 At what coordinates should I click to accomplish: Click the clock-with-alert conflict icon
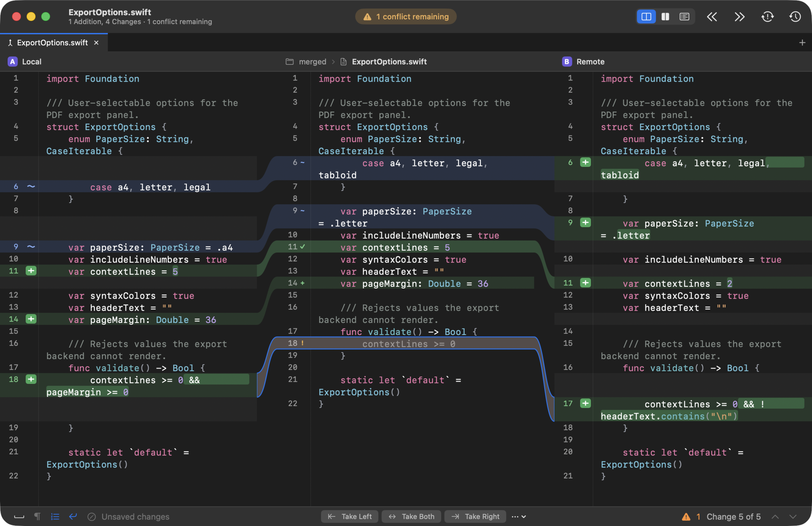[x=768, y=17]
